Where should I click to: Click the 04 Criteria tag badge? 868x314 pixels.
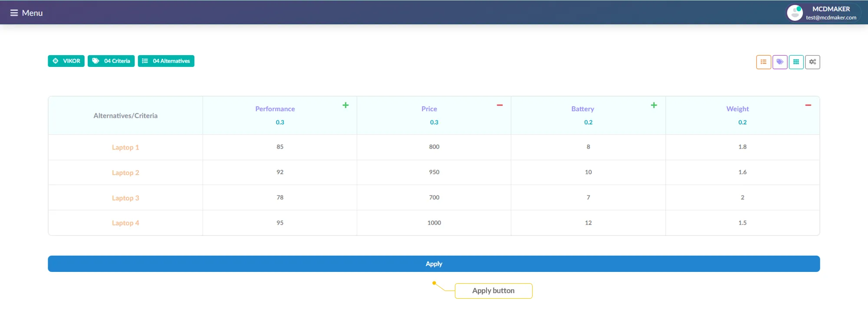coord(111,61)
